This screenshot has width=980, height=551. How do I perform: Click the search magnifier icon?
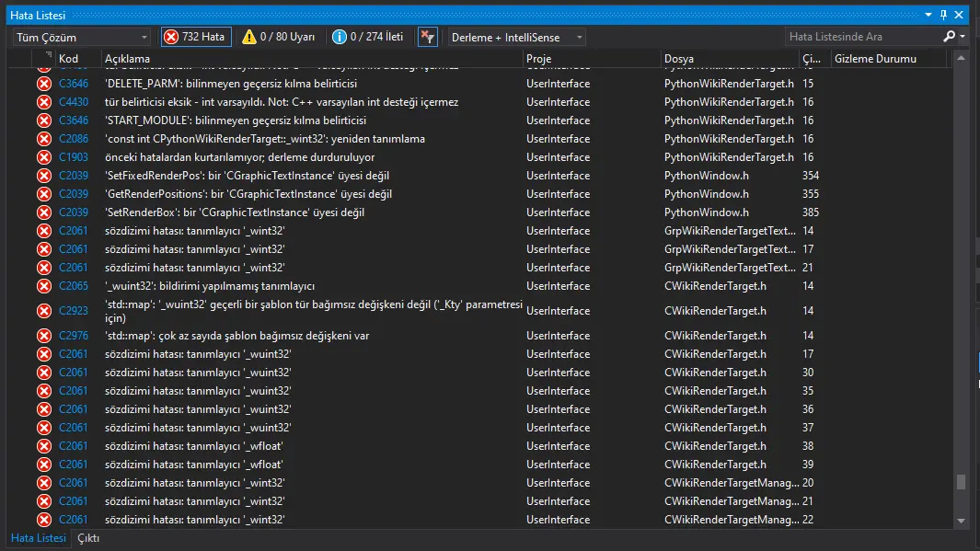950,37
